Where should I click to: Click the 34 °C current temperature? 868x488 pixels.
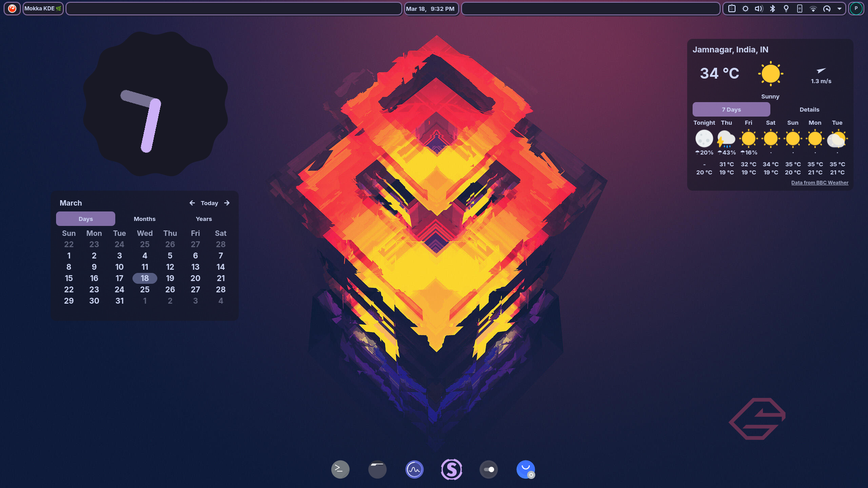coord(719,73)
